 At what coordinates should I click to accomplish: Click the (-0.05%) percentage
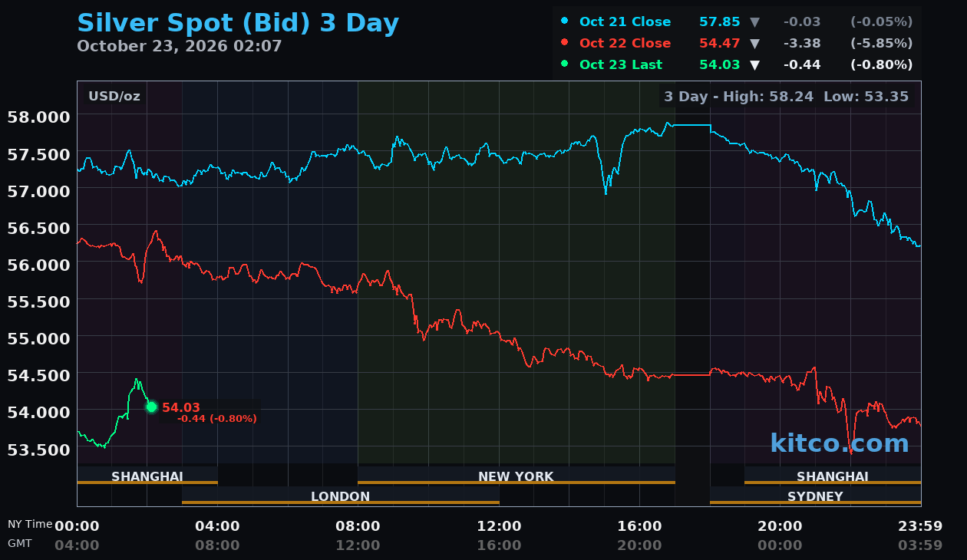pyautogui.click(x=881, y=21)
